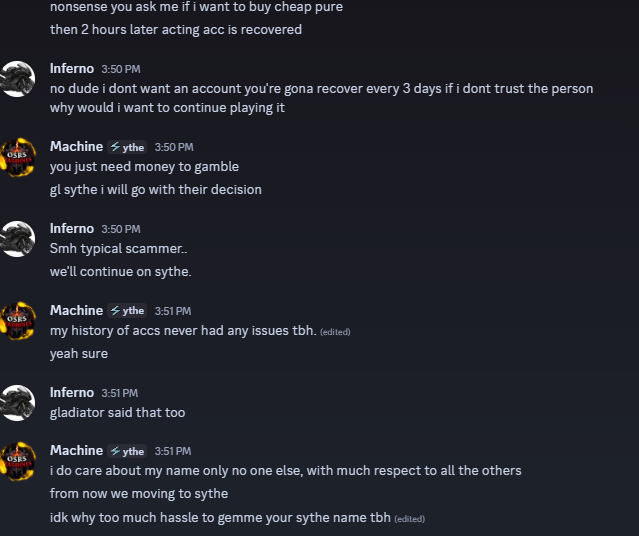This screenshot has height=536, width=639.
Task: Click the ythe server tag on Machine's last 3:51 PM message
Action: click(127, 451)
